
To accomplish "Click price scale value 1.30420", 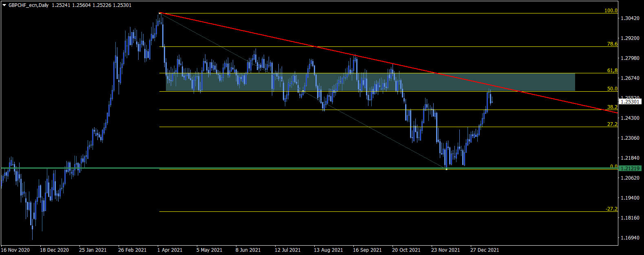I will (629, 18).
